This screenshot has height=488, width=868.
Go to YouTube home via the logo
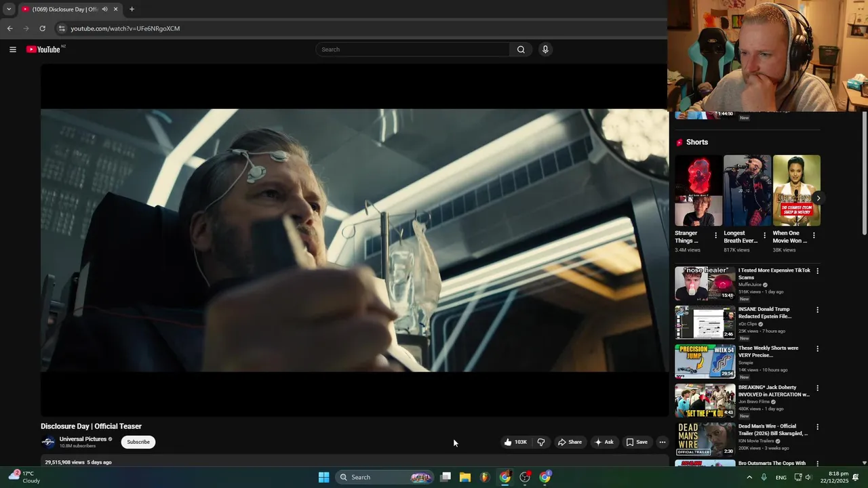tap(43, 49)
